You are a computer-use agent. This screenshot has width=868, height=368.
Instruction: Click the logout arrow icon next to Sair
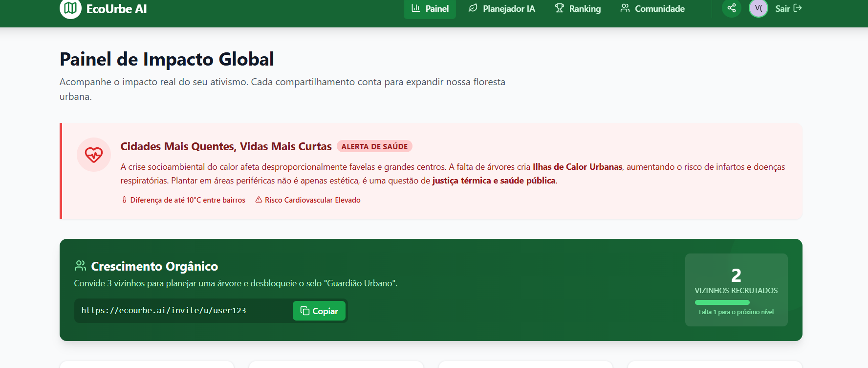pyautogui.click(x=798, y=8)
